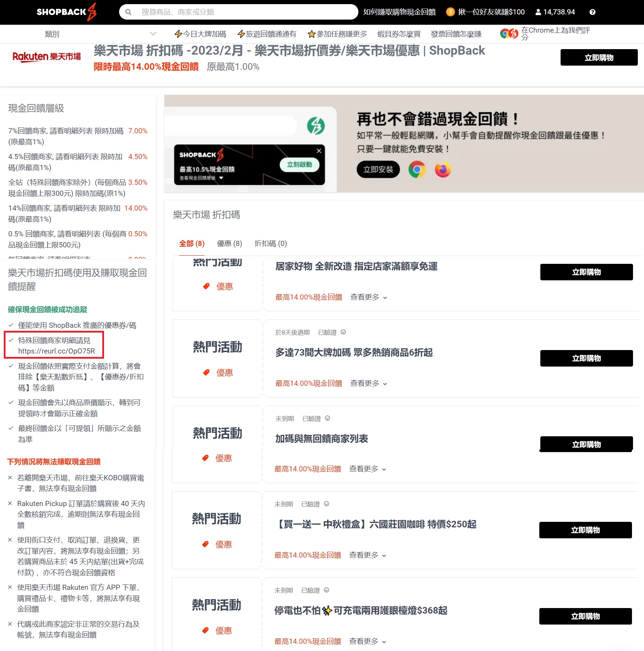Click the top 立即購物 button in header
Viewport: 644px width, 651px height.
coord(599,57)
